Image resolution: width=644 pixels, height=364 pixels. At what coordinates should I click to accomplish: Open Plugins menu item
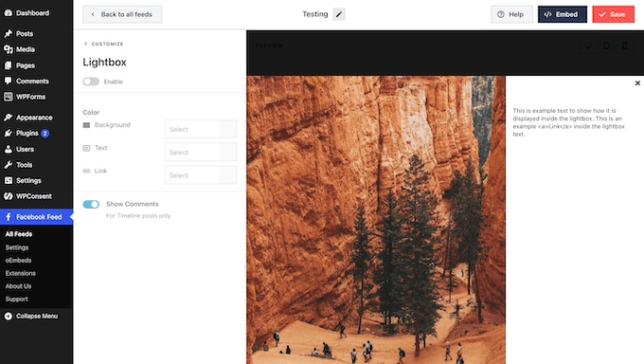tap(37, 134)
